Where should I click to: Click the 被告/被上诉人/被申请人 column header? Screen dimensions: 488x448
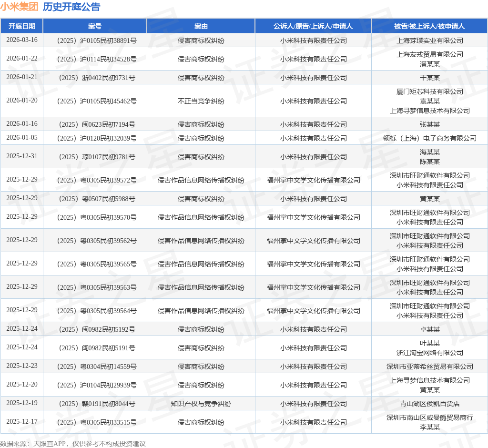tap(429, 26)
